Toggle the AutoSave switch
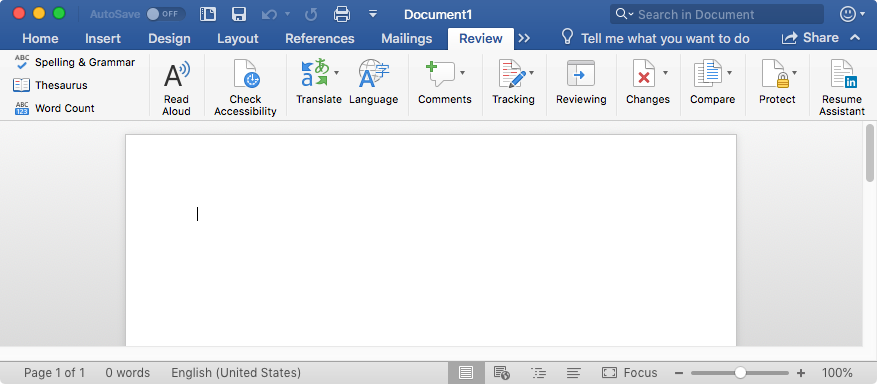Screen dimensions: 877x384 [166, 14]
